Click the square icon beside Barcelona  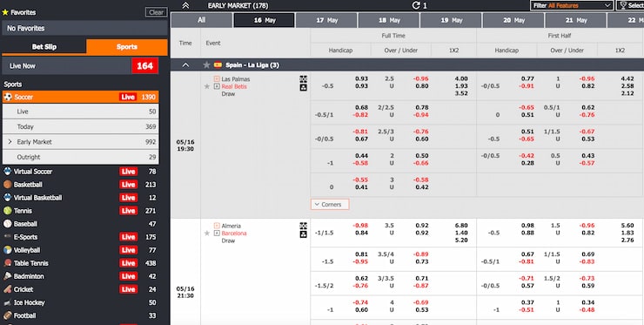(217, 234)
